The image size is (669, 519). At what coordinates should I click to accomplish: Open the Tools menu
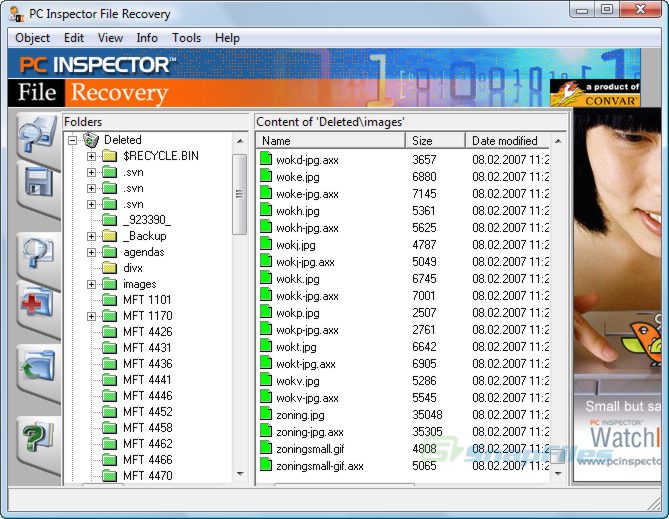pyautogui.click(x=186, y=38)
